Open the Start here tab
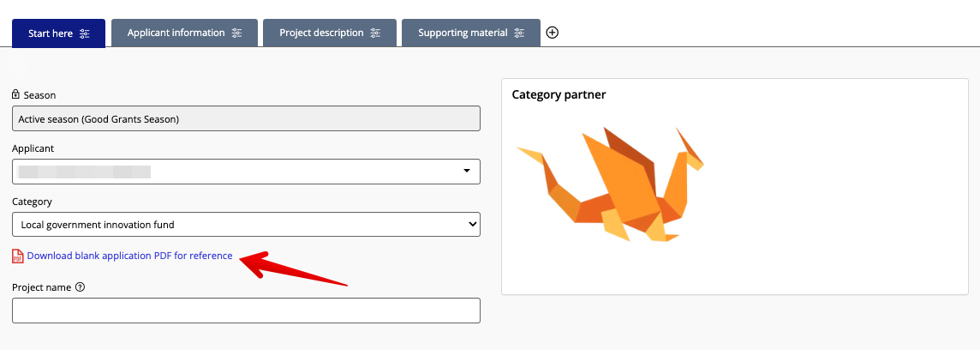 click(51, 33)
